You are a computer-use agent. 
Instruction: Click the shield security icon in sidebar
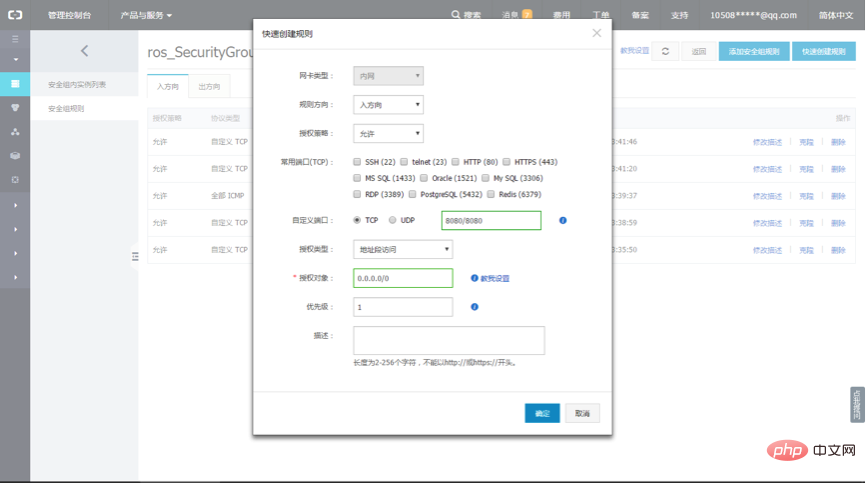pyautogui.click(x=15, y=108)
